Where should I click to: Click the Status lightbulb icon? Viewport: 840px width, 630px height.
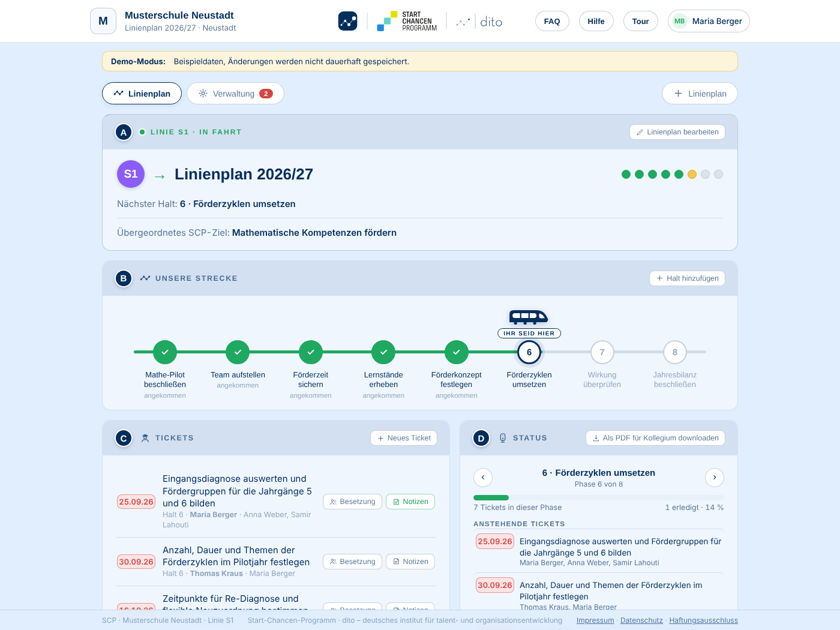click(x=503, y=438)
